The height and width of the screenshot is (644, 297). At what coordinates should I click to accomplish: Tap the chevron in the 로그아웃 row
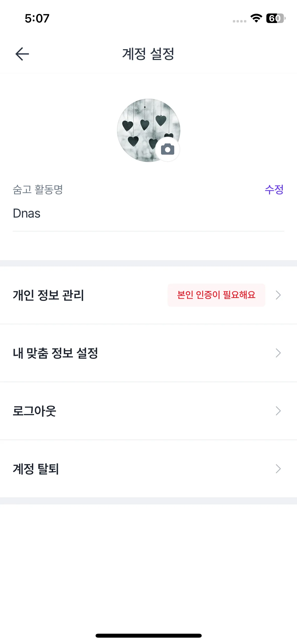coord(278,411)
